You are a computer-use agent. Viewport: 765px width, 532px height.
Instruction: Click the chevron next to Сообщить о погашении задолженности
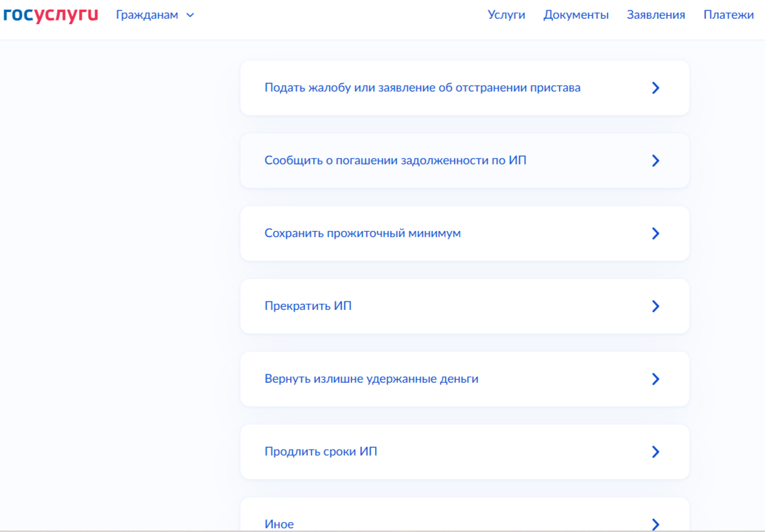[x=655, y=161]
